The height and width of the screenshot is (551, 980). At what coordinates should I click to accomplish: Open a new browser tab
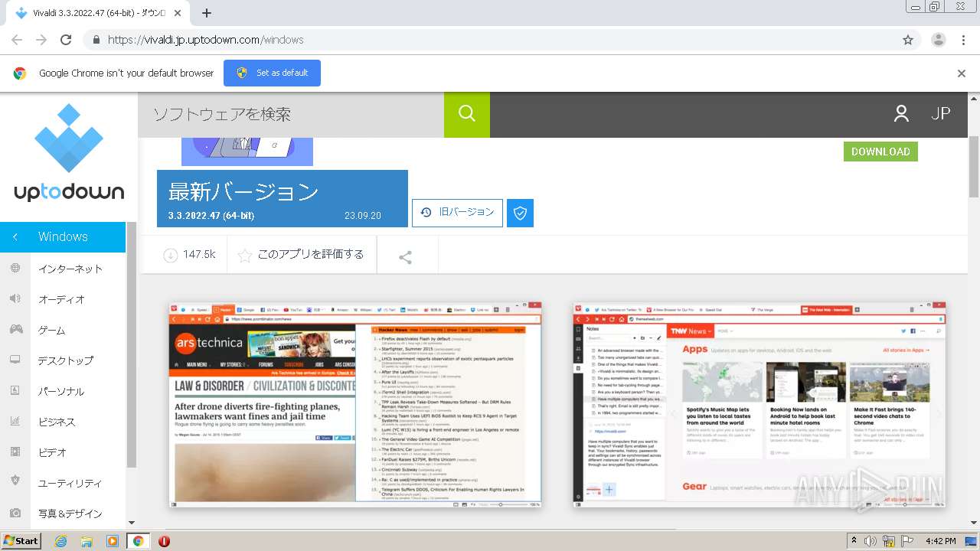click(x=206, y=13)
